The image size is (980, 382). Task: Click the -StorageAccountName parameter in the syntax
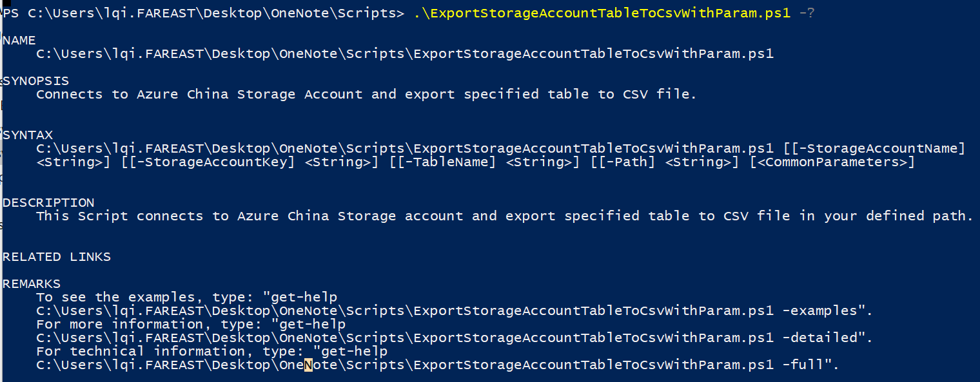point(881,149)
